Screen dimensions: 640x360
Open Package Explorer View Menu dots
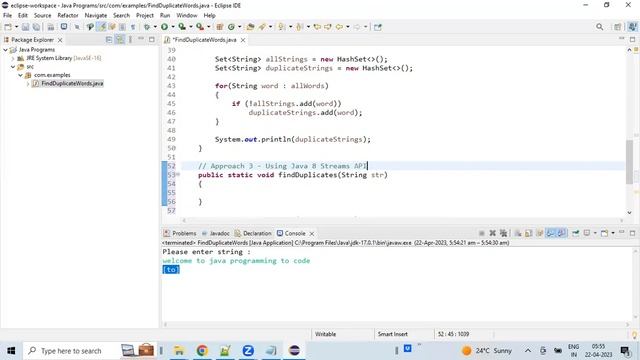click(x=130, y=39)
